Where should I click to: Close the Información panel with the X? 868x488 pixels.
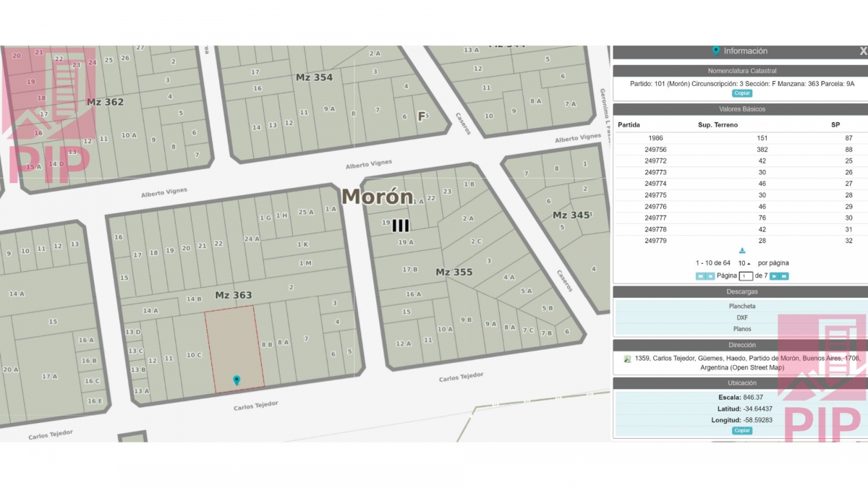[x=863, y=51]
